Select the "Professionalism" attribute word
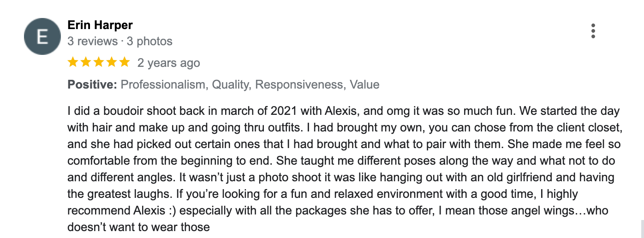The height and width of the screenshot is (238, 644). (x=163, y=84)
